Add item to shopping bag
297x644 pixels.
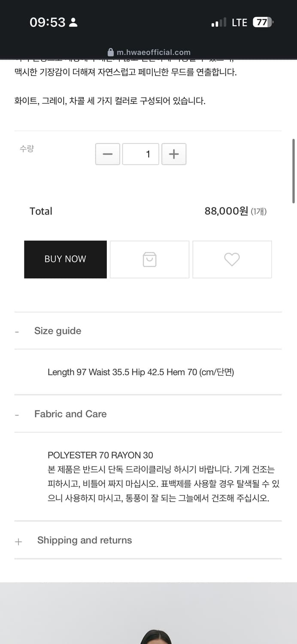coord(149,259)
